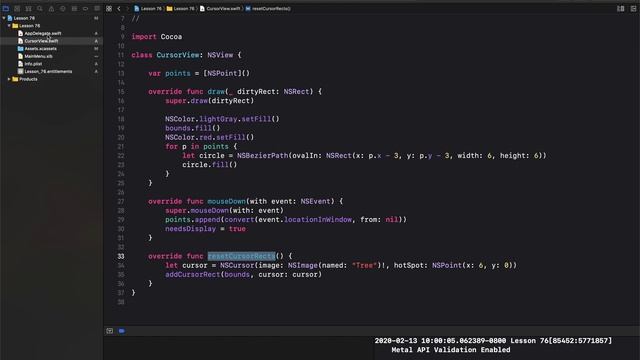The image size is (640, 360).
Task: Open the Issue navigator warning icon
Action: pos(51,8)
